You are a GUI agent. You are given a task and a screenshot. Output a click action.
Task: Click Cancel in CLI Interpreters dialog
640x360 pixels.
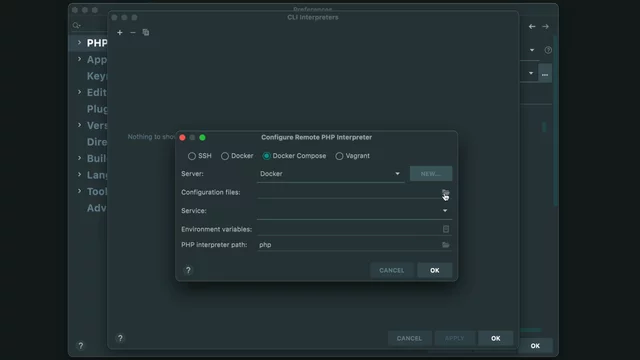coord(409,338)
